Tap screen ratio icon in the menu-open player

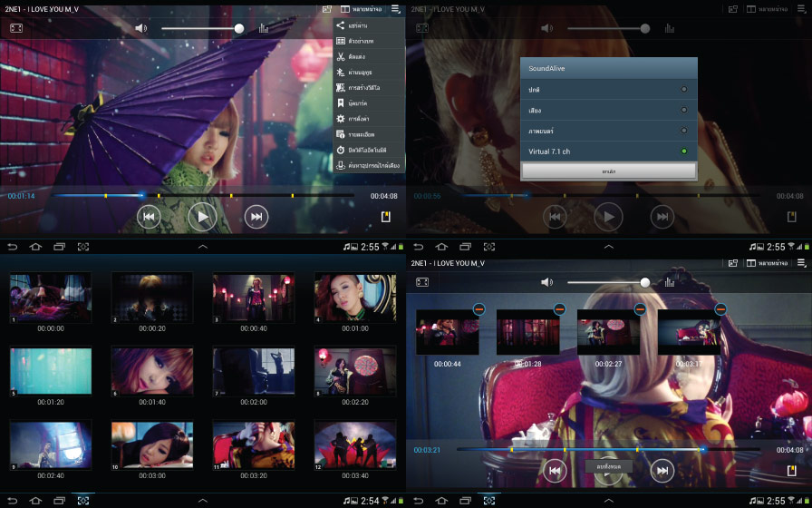coord(16,28)
